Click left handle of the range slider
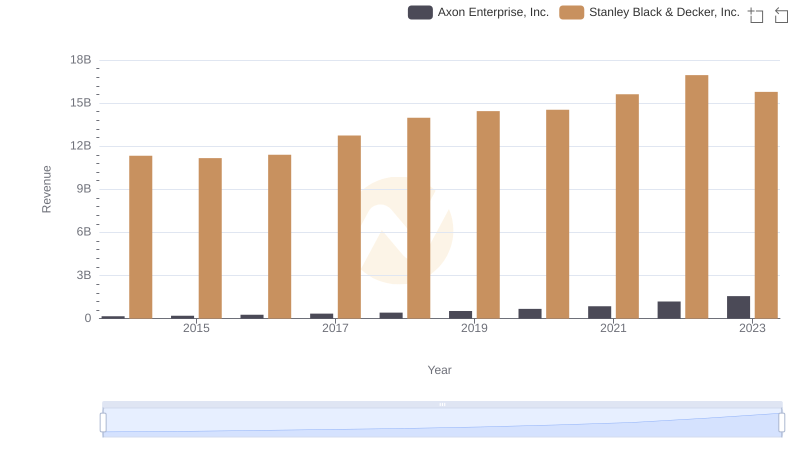The image size is (800, 461). pos(103,423)
